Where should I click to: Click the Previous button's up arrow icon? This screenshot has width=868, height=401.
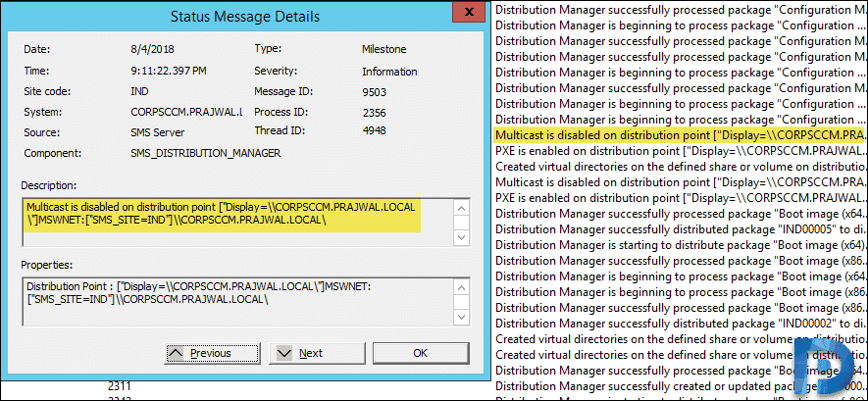(176, 353)
